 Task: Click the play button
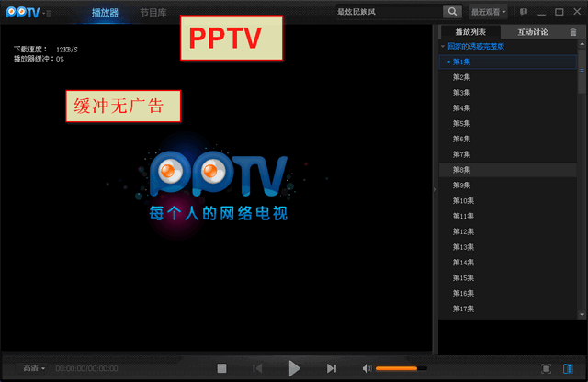pyautogui.click(x=294, y=368)
